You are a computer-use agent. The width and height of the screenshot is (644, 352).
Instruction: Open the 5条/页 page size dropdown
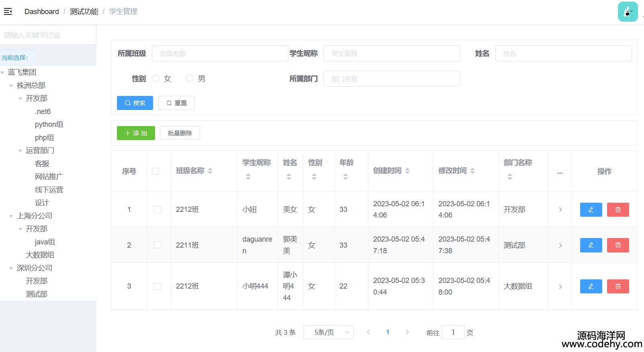tap(328, 332)
